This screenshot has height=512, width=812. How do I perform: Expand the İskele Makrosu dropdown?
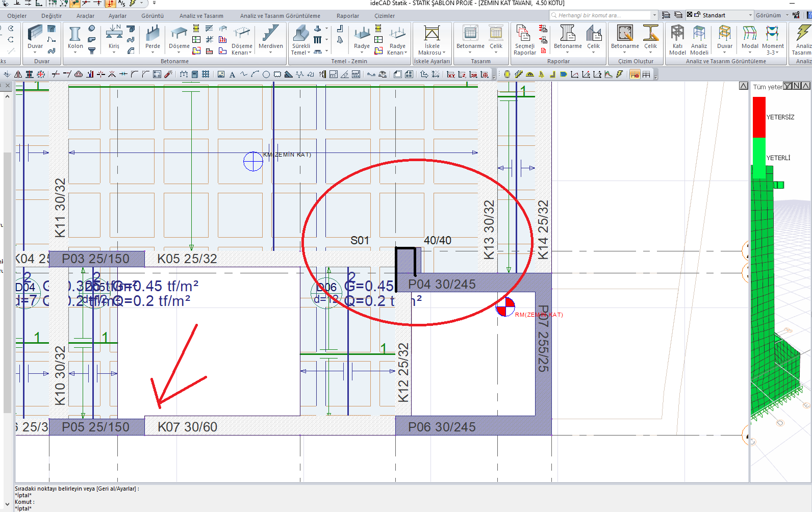(x=432, y=53)
